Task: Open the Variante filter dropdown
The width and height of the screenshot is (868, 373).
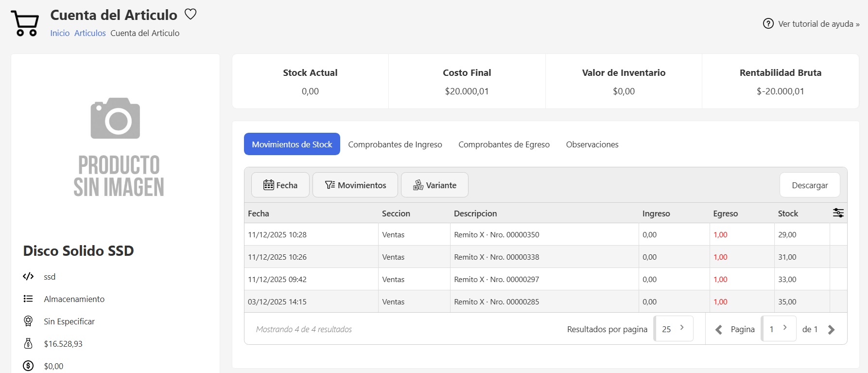Action: [x=434, y=185]
